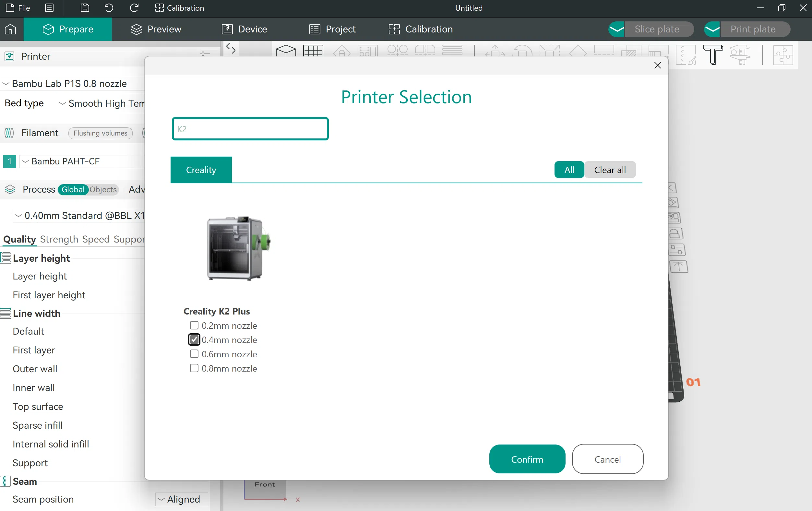Click the Filament section spool icon
The height and width of the screenshot is (511, 812).
point(9,133)
